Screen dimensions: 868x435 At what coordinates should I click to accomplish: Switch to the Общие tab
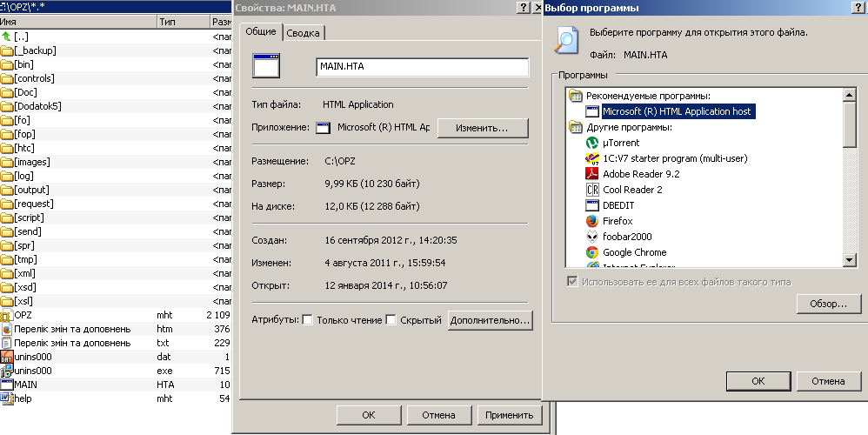click(260, 31)
